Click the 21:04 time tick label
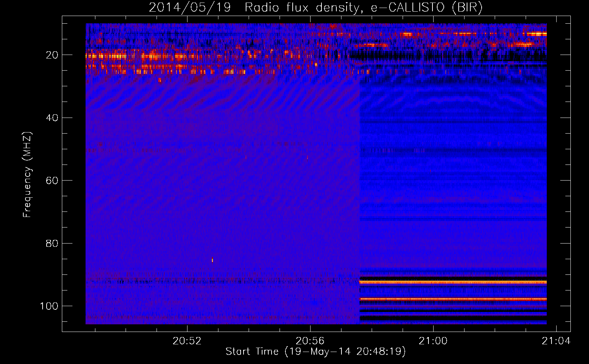 tap(556, 341)
